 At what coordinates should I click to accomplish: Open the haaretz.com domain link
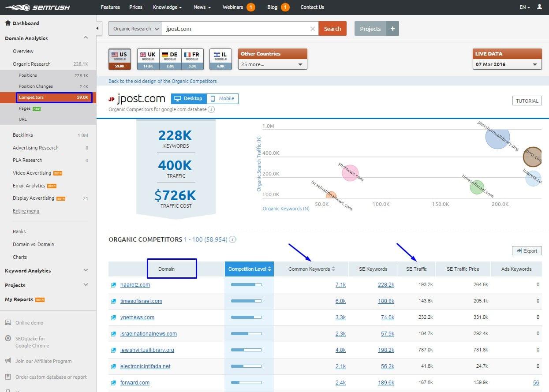[135, 285]
